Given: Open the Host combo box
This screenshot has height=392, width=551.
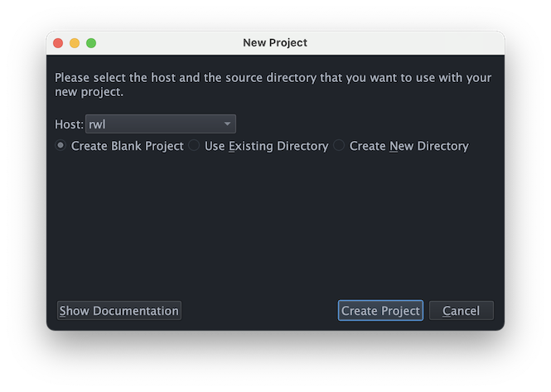Looking at the screenshot, I should [160, 124].
